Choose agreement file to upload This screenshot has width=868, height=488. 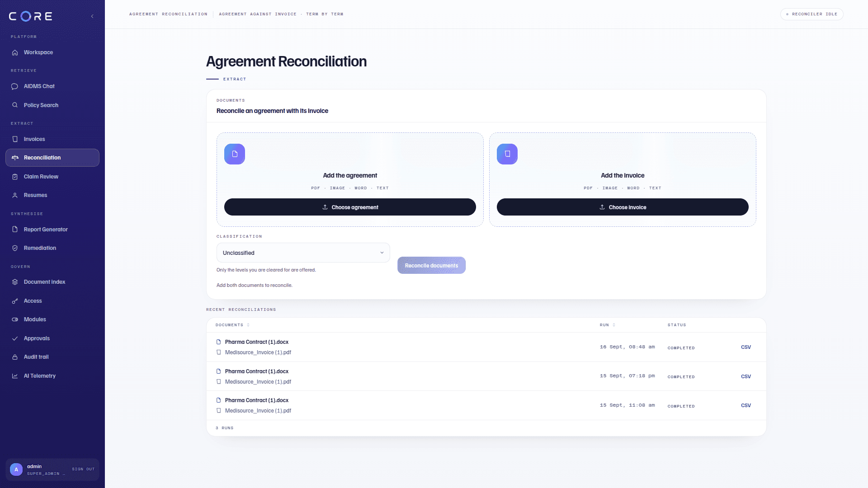click(x=350, y=207)
